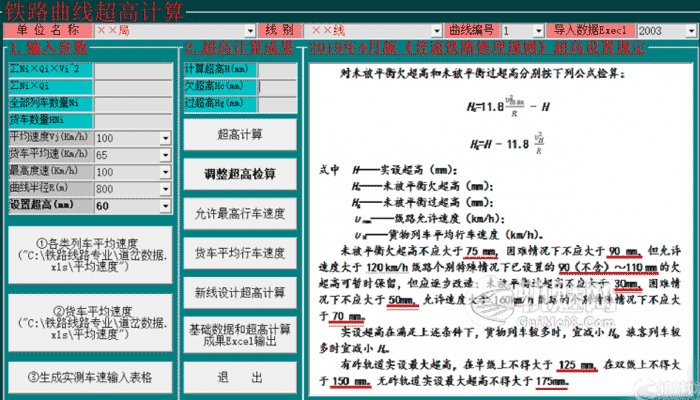This screenshot has width=700, height=400.
Task: Click the 允许最高行车速度 button
Action: 240,214
